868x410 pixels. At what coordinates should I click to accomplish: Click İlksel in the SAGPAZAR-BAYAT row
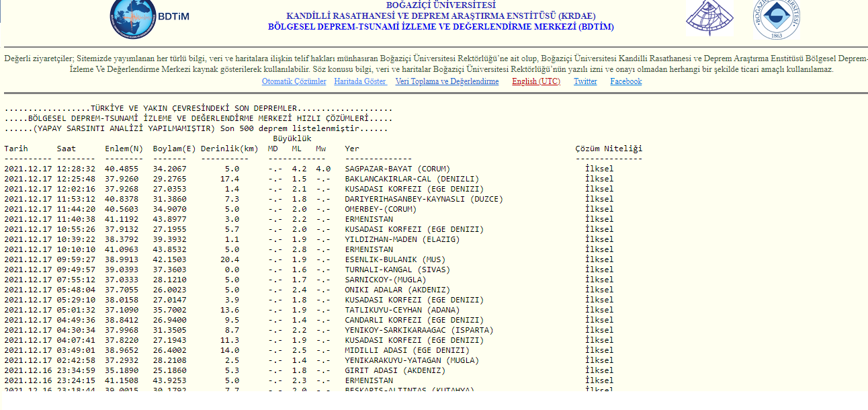pos(599,169)
